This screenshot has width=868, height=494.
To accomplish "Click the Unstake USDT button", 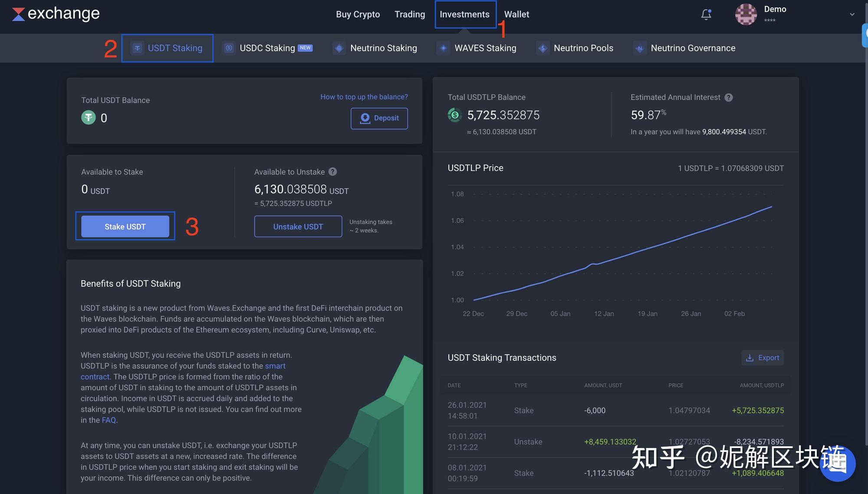I will tap(298, 226).
